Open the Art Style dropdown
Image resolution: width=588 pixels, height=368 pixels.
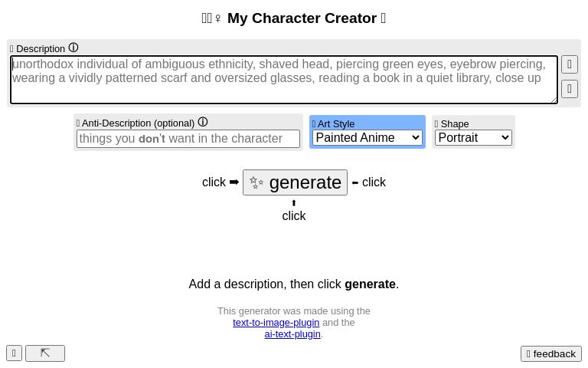[367, 138]
